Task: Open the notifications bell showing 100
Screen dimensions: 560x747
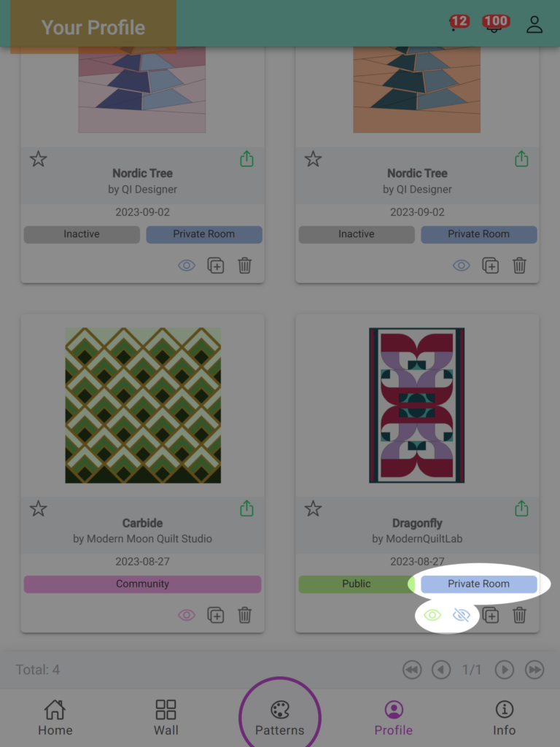Action: (x=494, y=24)
